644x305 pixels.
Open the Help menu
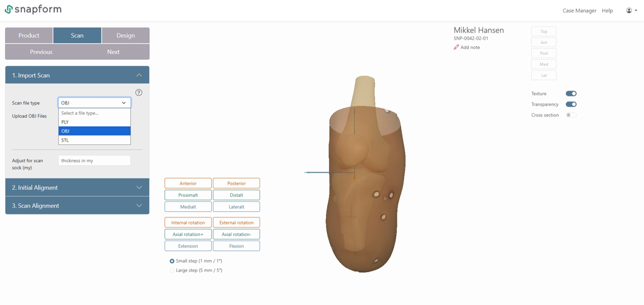[x=607, y=11]
